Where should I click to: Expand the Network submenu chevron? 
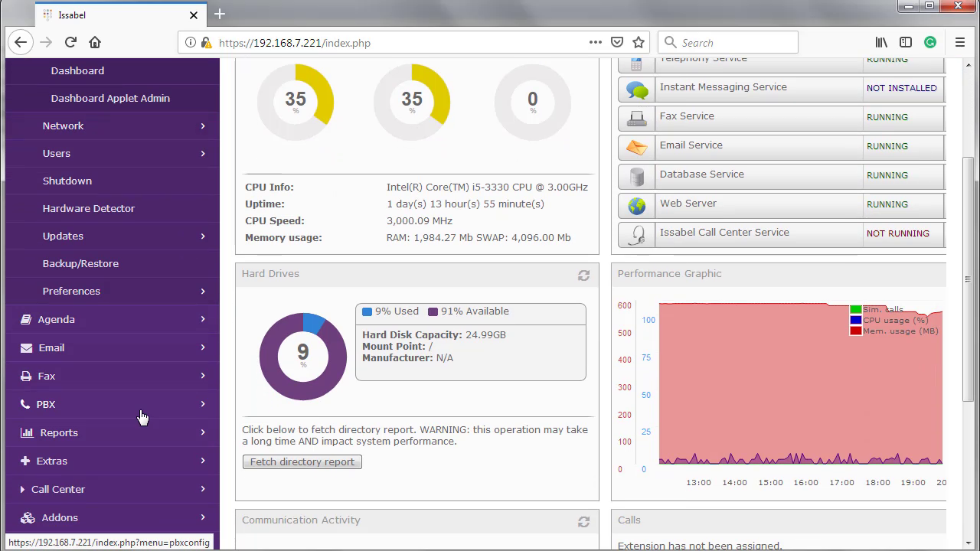[203, 126]
